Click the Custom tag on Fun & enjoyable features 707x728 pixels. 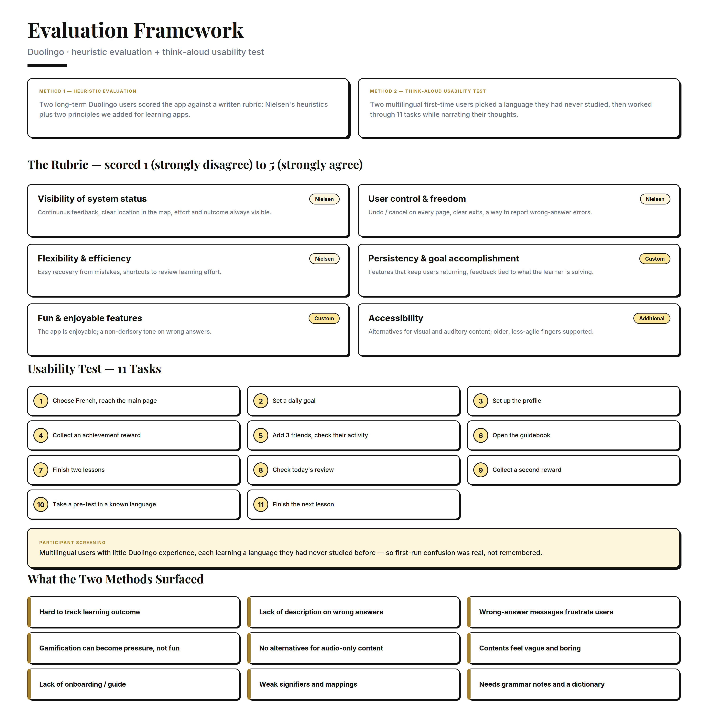click(x=324, y=319)
